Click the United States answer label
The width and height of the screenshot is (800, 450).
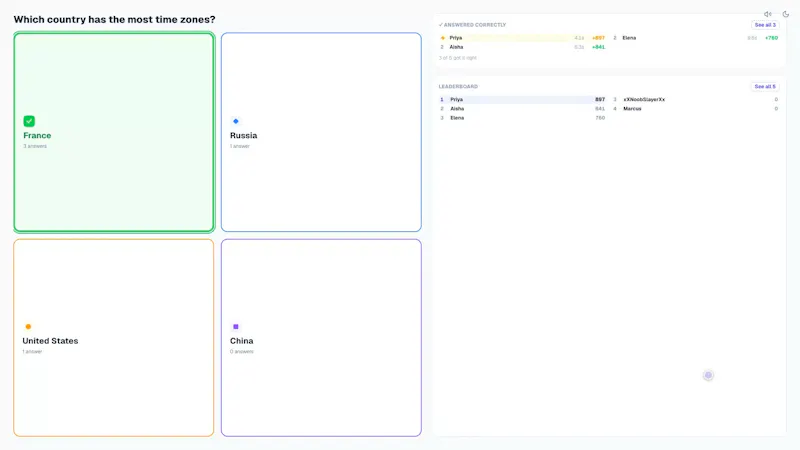(50, 341)
